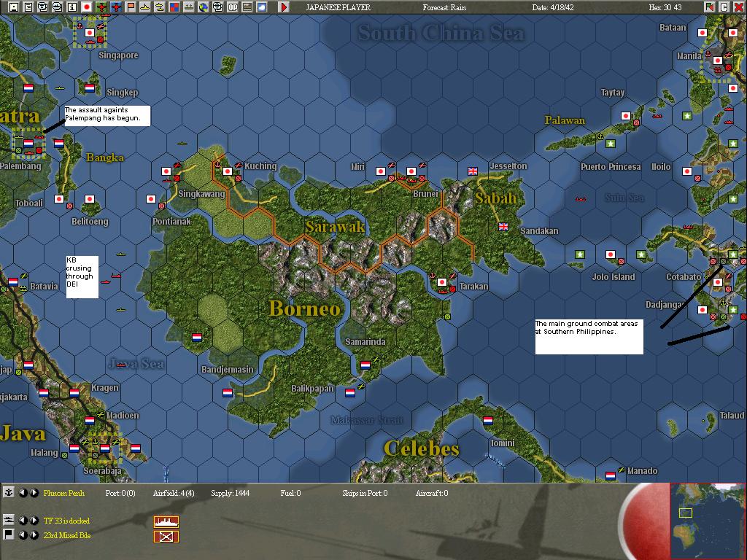
Task: Click the green flag with red arrow icon
Action: [x=710, y=7]
